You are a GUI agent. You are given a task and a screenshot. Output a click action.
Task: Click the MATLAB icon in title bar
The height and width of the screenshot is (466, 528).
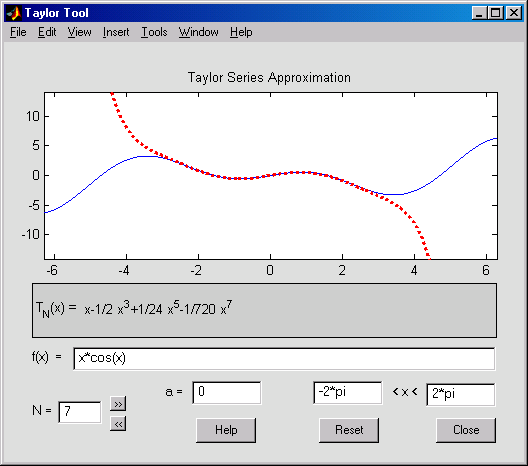pyautogui.click(x=14, y=13)
